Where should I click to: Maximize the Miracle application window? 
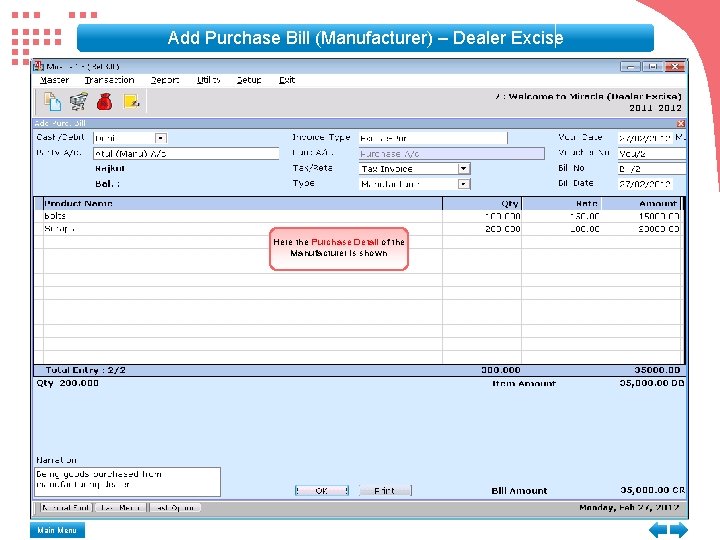click(x=652, y=67)
